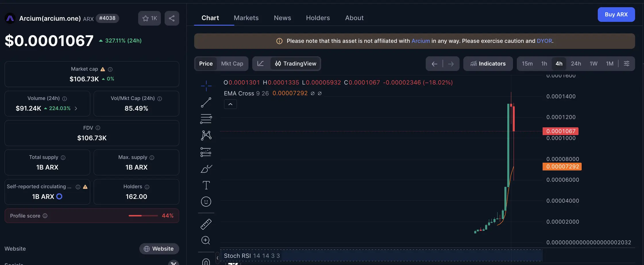
Task: Share the Arcium coin page
Action: 172,18
